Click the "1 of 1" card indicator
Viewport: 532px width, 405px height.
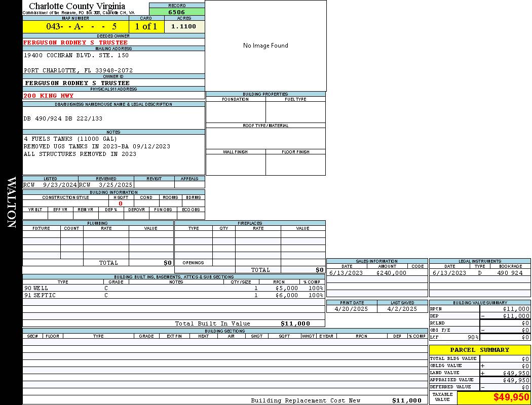tap(146, 26)
